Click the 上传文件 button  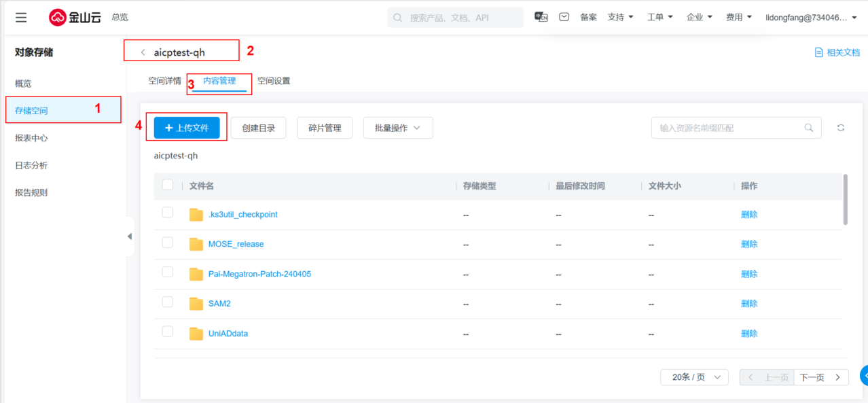click(x=187, y=128)
